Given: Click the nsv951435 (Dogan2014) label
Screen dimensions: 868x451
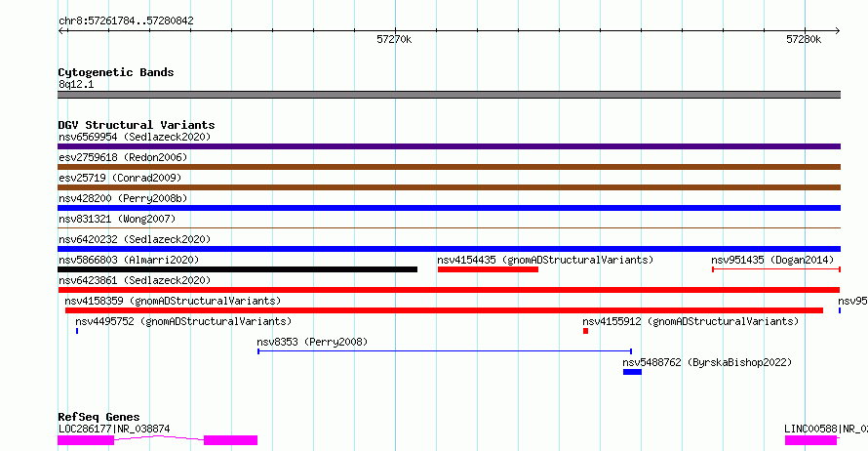Looking at the screenshot, I should pyautogui.click(x=772, y=260).
